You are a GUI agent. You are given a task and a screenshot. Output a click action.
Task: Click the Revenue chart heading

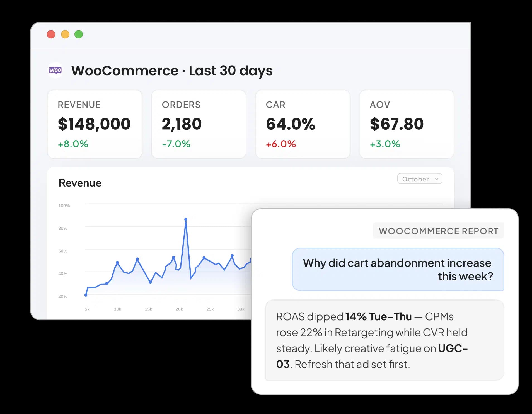tap(80, 183)
